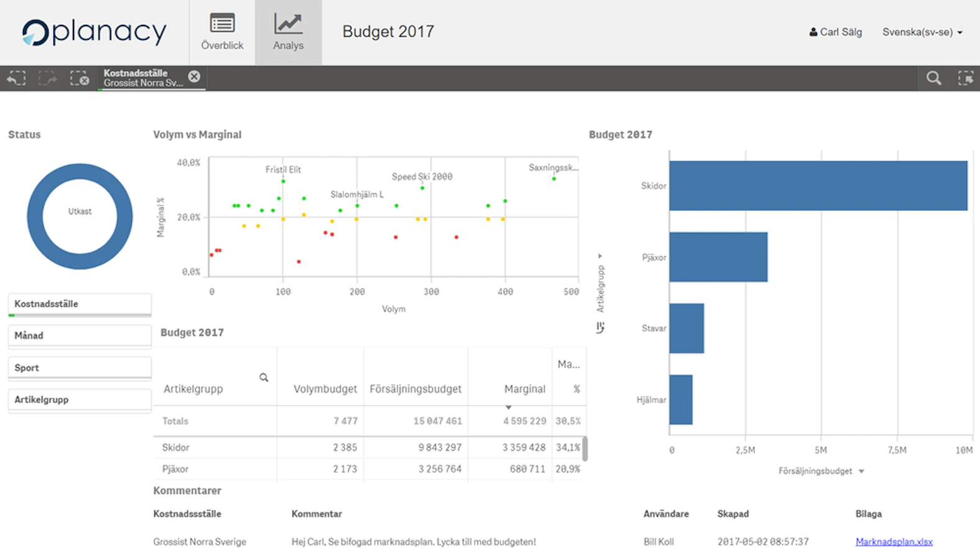The image size is (980, 560).
Task: Open the Marknadsplan.xlsx attachment
Action: [x=894, y=542]
